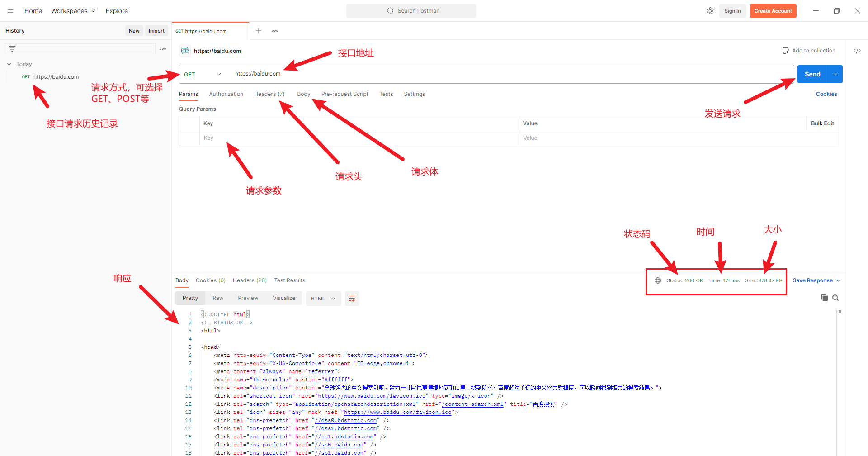Click the filter icon in History sidebar
868x456 pixels.
tap(12, 48)
